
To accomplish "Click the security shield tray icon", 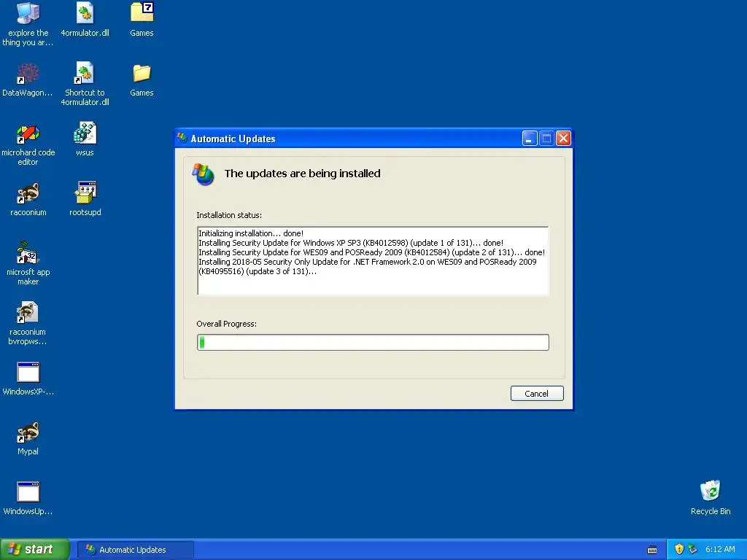I will (679, 549).
